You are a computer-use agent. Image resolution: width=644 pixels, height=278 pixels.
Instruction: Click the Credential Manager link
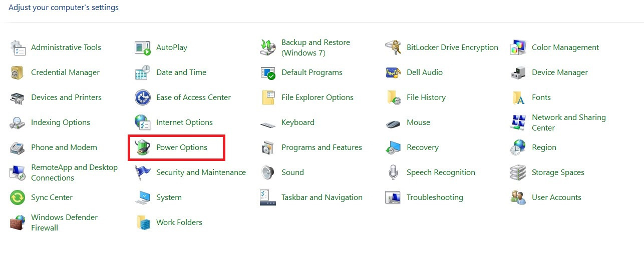65,72
